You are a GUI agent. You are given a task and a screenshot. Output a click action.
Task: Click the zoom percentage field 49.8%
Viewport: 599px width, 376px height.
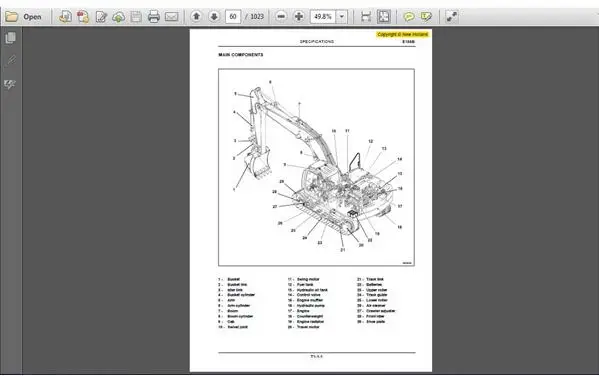(323, 17)
